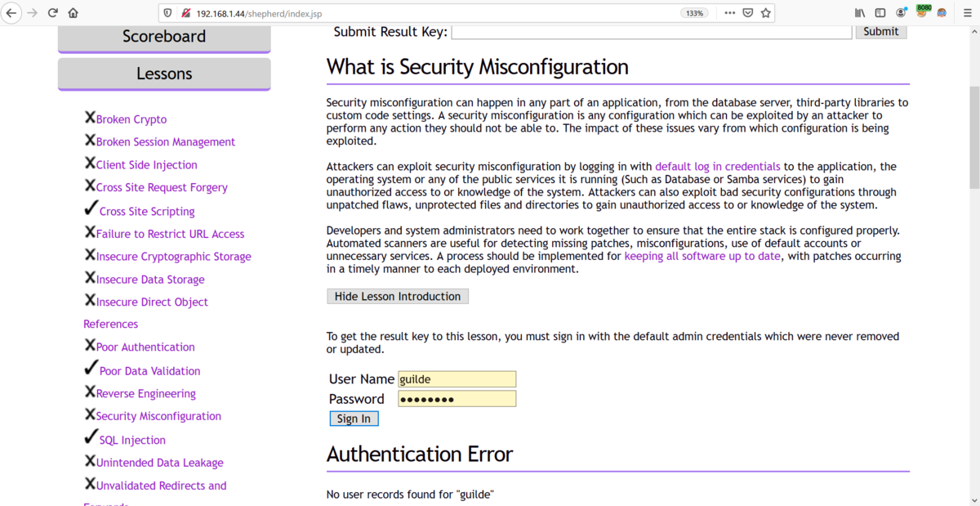
Task: Hide the lesson introduction
Action: (x=398, y=296)
